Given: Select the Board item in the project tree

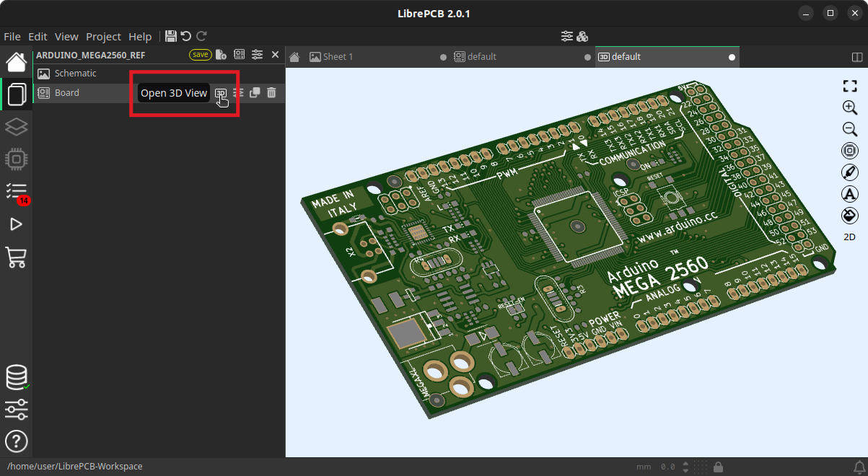Looking at the screenshot, I should pyautogui.click(x=159, y=93).
